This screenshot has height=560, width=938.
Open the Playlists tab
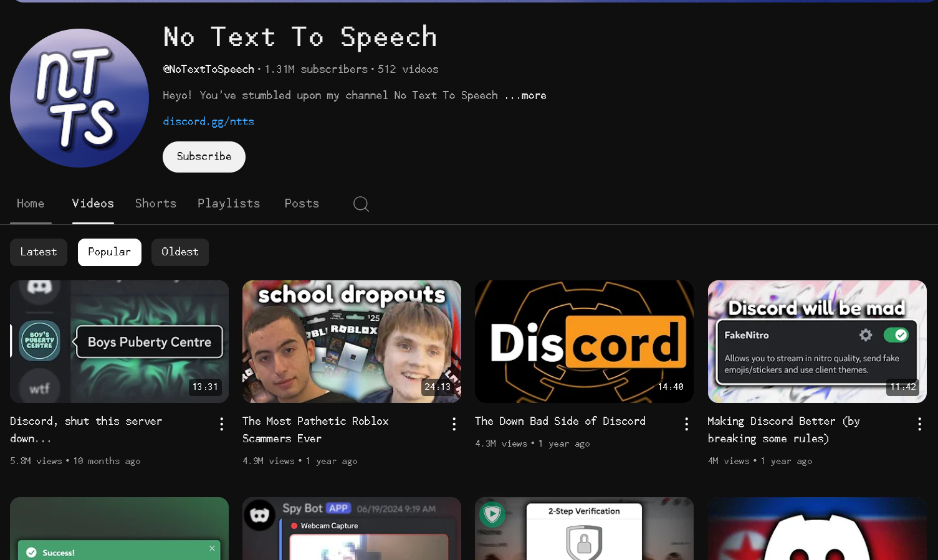(229, 204)
